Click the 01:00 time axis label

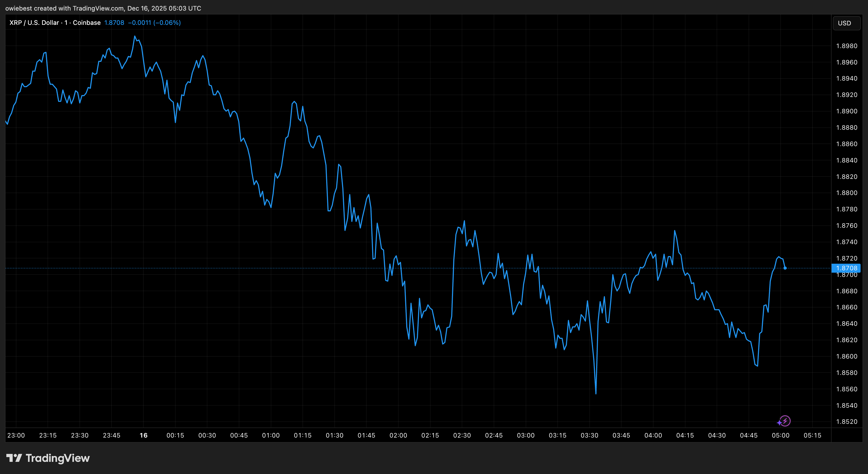coord(270,435)
